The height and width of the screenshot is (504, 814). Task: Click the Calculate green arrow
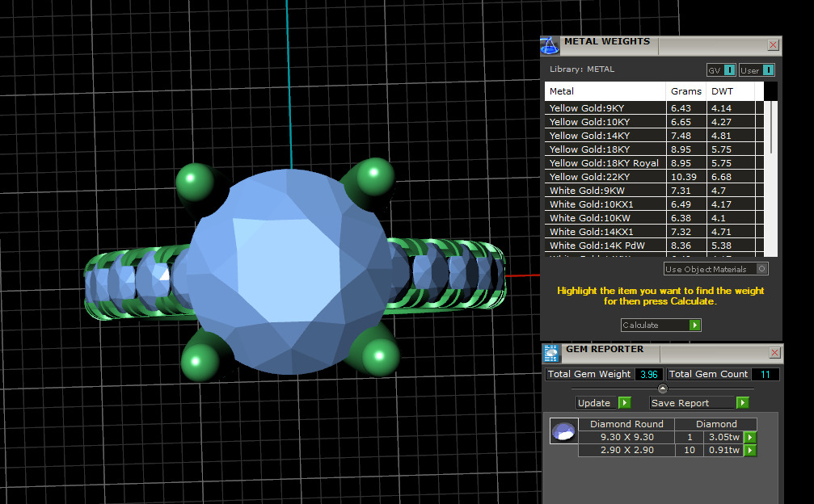point(694,325)
